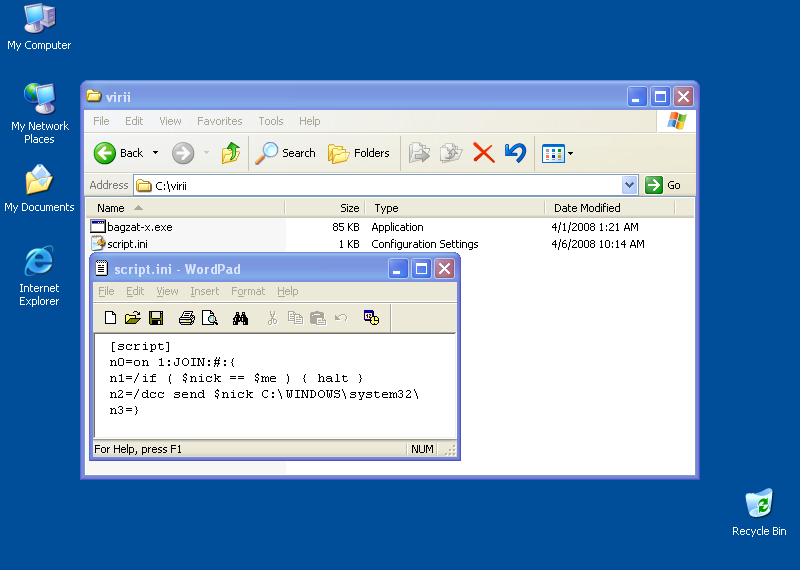The height and width of the screenshot is (570, 800).
Task: Open Explorer Help menu
Action: 309,121
